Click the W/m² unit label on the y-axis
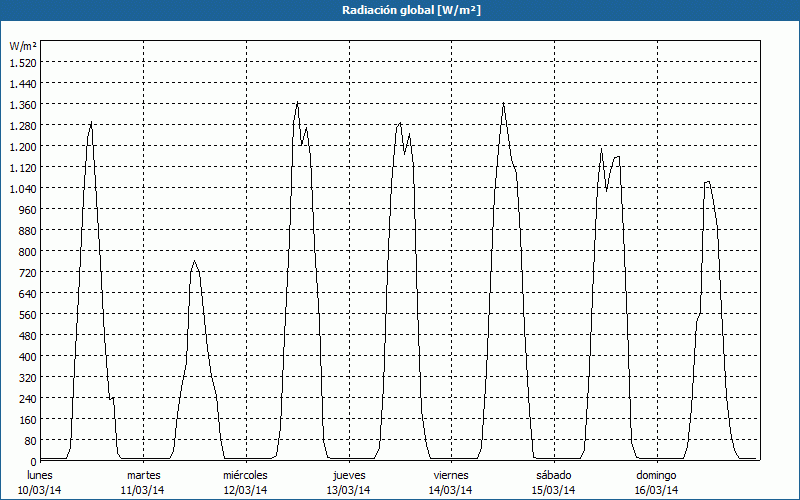This screenshot has height=500, width=800. 23,46
